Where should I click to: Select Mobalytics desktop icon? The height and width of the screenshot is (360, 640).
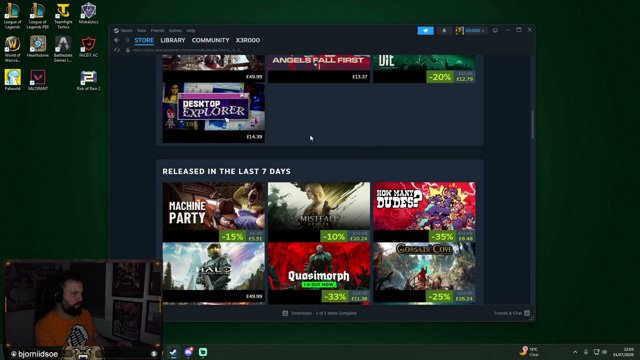(x=88, y=13)
